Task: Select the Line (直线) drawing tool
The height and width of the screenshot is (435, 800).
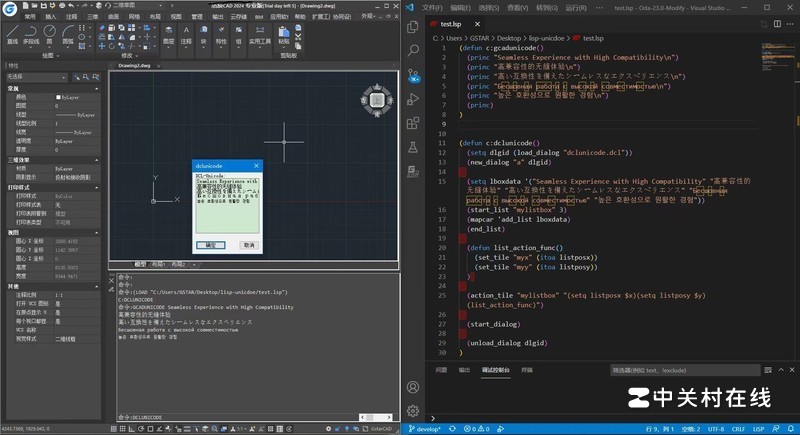Action: tap(12, 33)
